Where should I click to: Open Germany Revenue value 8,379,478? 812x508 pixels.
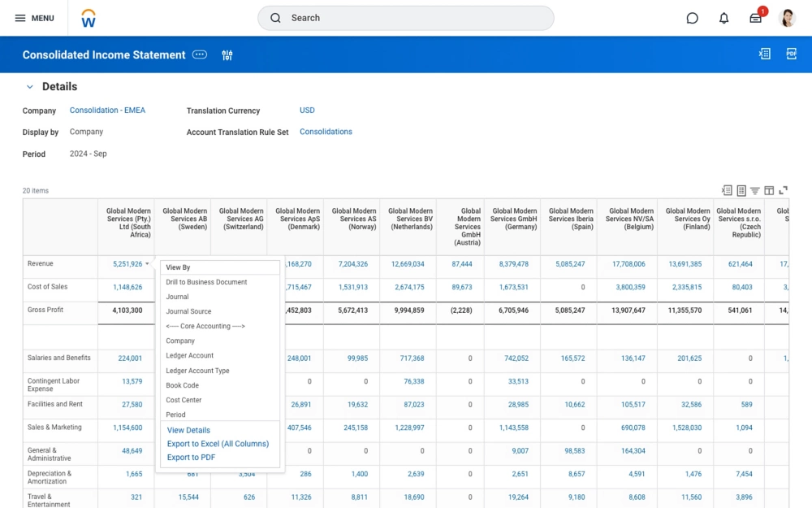[514, 264]
